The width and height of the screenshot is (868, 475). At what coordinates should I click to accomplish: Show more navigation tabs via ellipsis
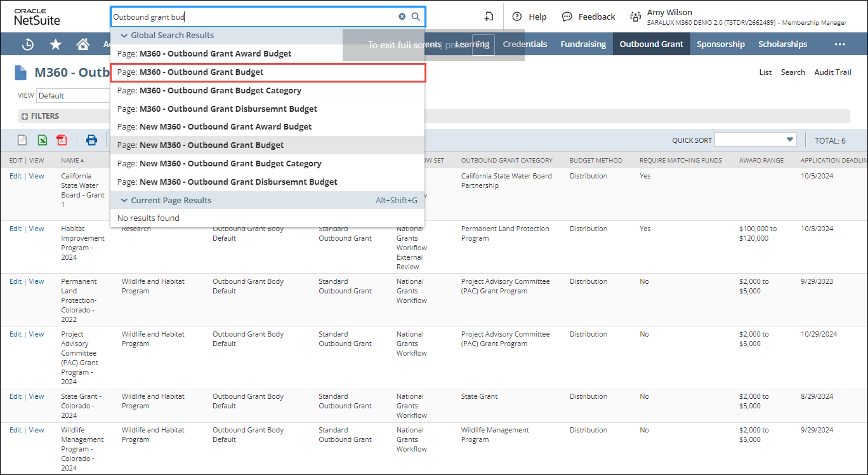(x=839, y=44)
